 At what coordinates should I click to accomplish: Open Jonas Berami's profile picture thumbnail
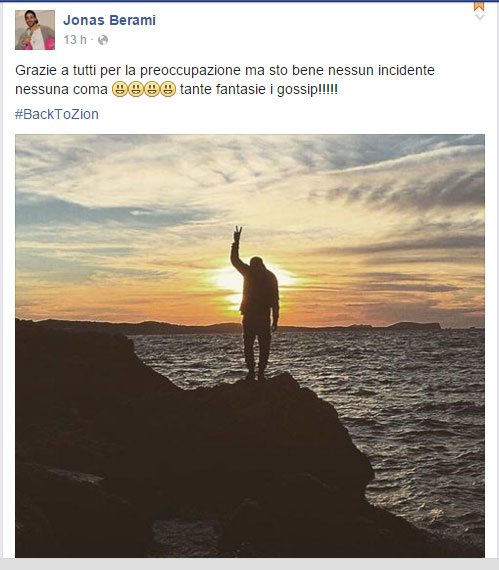click(x=35, y=30)
